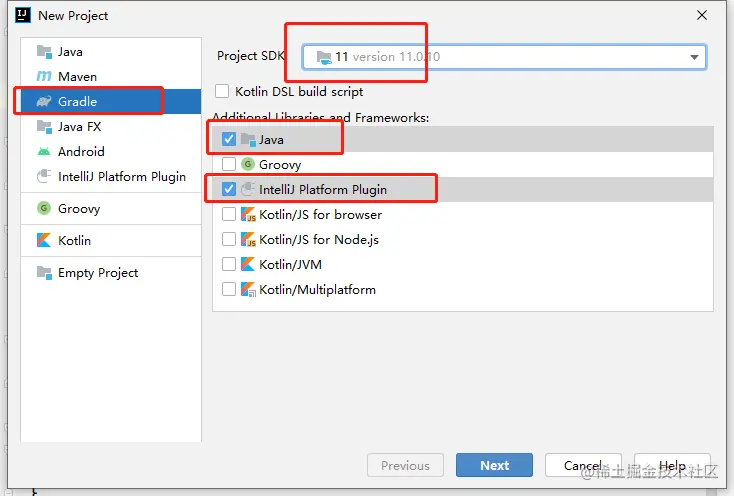Click the Next button
734x496 pixels.
[494, 465]
